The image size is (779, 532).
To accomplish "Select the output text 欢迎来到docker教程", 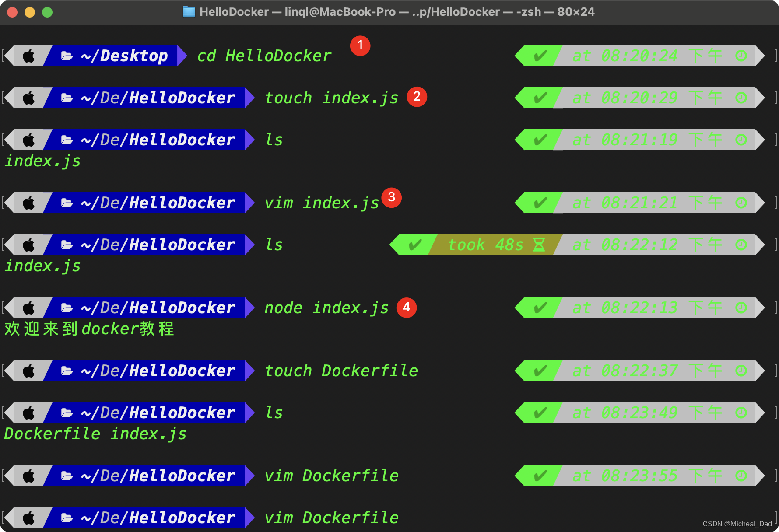I will tap(88, 329).
